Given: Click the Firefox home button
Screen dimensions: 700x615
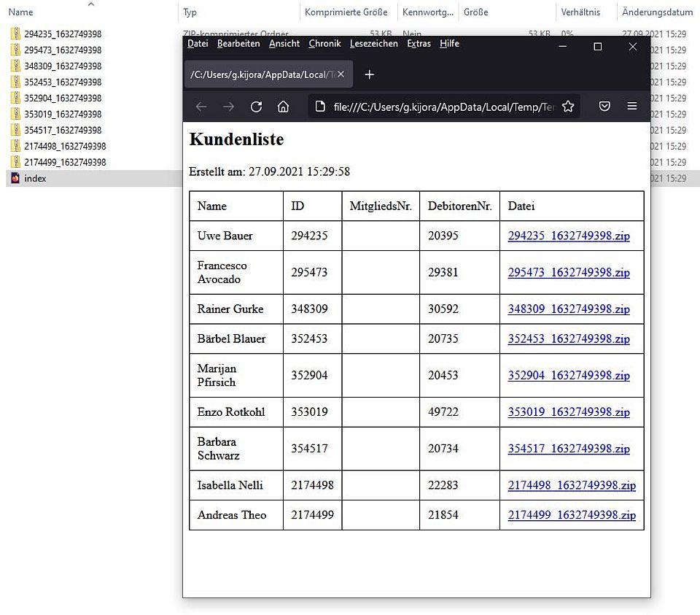Looking at the screenshot, I should 284,107.
